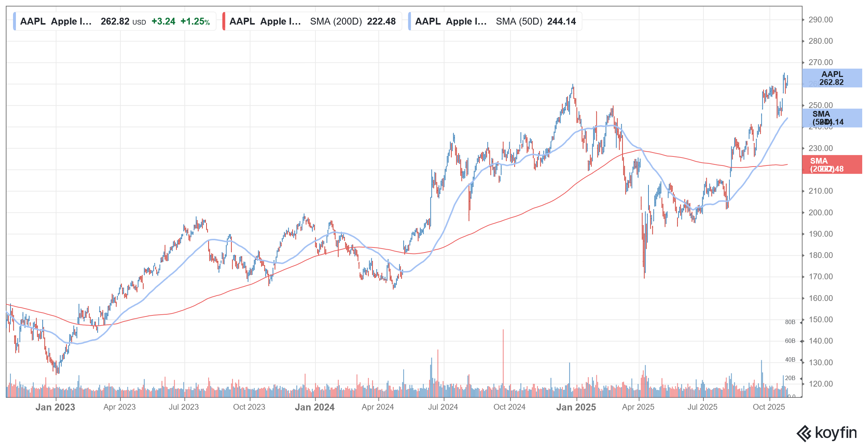Click the blue SMA 244.14 axis tag
The image size is (868, 448).
[831, 118]
